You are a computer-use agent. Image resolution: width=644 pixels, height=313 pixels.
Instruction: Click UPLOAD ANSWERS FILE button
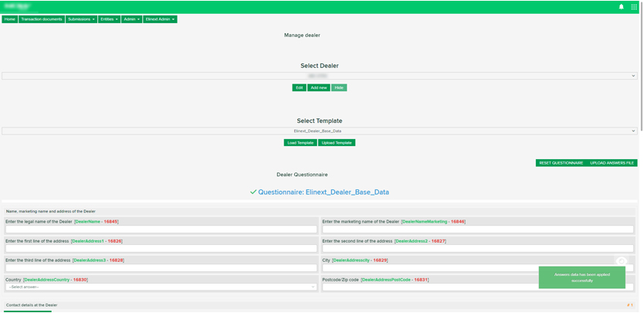pos(612,163)
